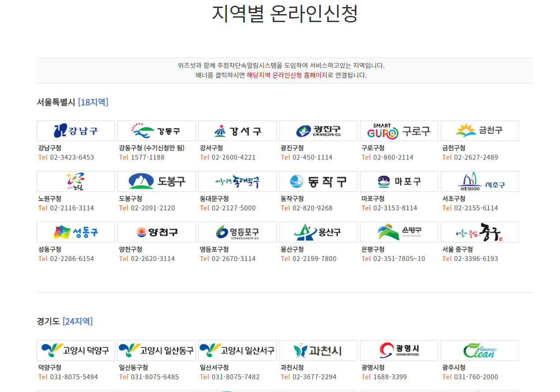Click phone number 1577-1188
This screenshot has width=560, height=392.
(x=147, y=157)
